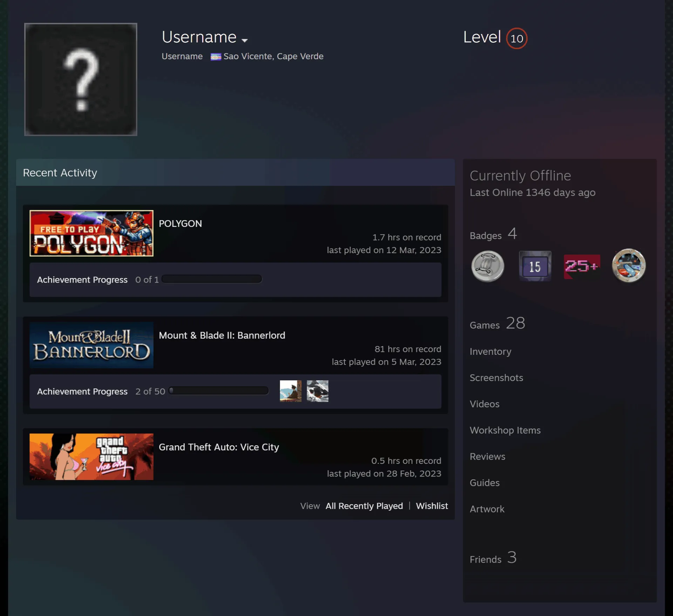
Task: View All Recently Played games
Action: 364,506
